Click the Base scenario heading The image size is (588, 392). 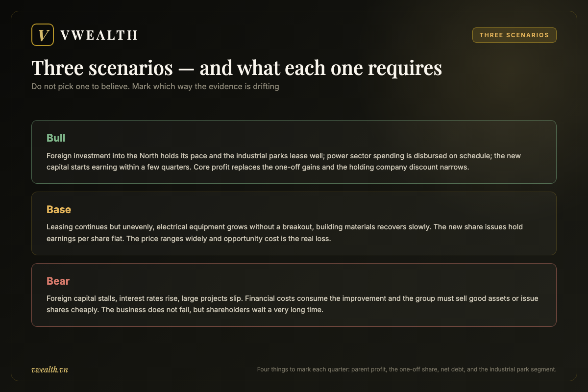pyautogui.click(x=59, y=209)
